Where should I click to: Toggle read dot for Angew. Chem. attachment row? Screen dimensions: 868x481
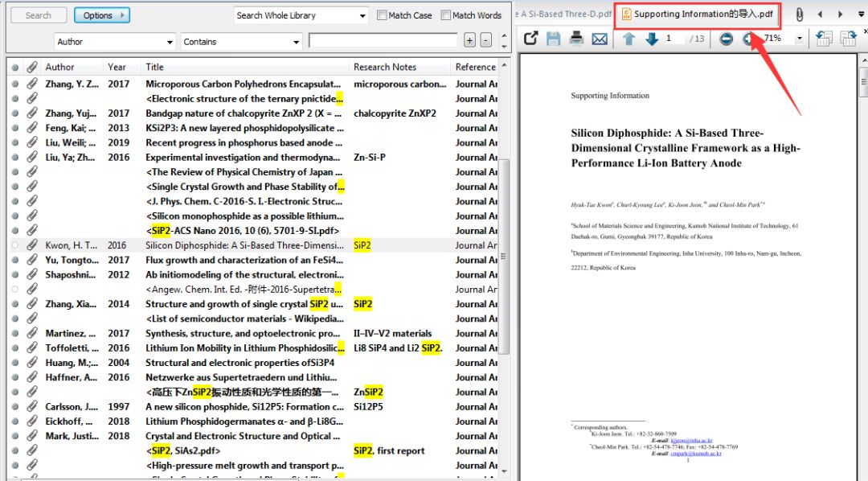click(15, 290)
